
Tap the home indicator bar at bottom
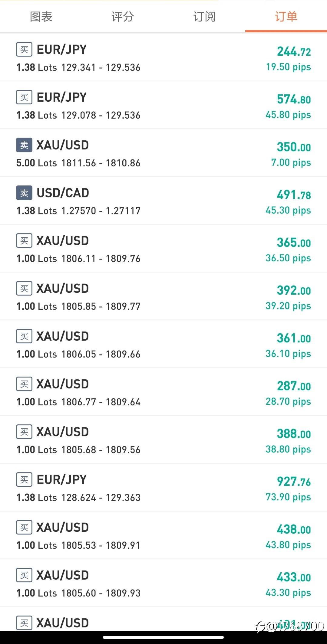point(163,637)
